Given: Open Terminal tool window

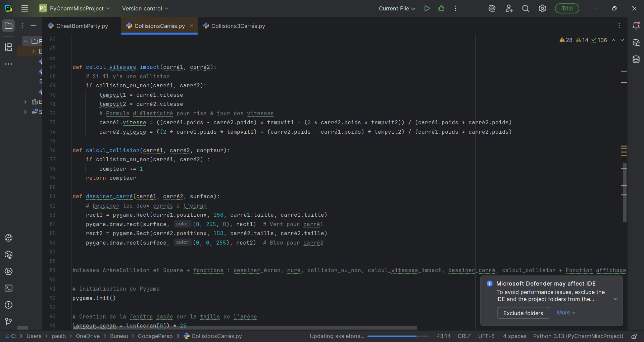Looking at the screenshot, I should click(8, 288).
